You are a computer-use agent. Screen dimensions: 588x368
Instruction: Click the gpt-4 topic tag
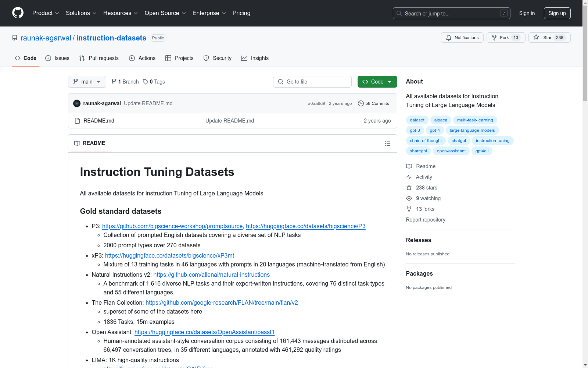click(435, 130)
